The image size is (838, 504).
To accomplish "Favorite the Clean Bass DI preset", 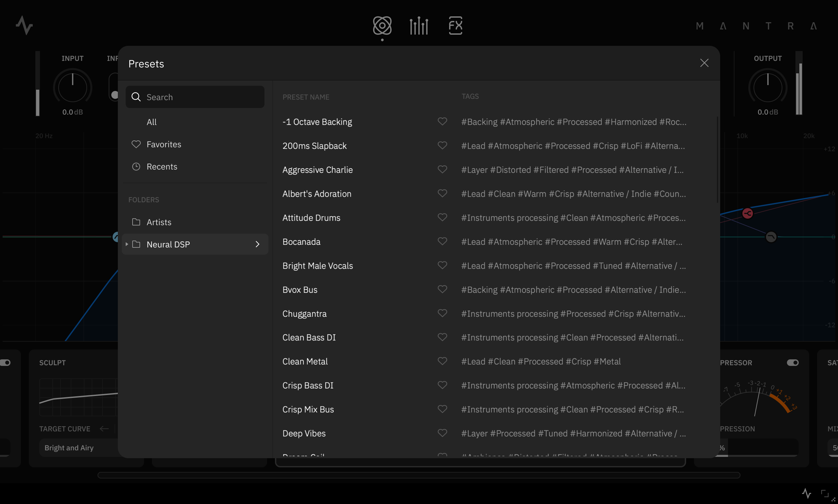I will (442, 337).
